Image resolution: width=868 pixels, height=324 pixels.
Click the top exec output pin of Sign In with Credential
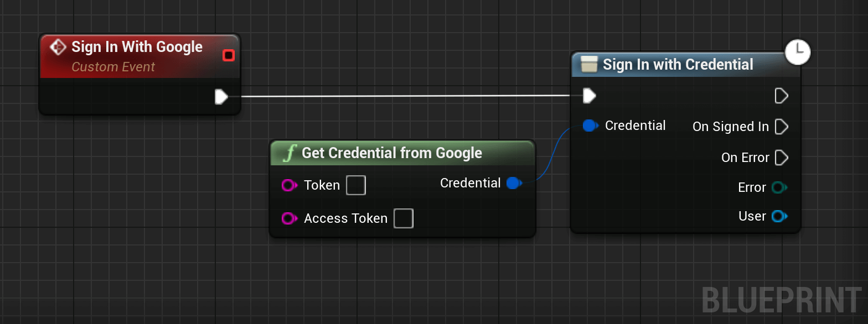[x=781, y=96]
